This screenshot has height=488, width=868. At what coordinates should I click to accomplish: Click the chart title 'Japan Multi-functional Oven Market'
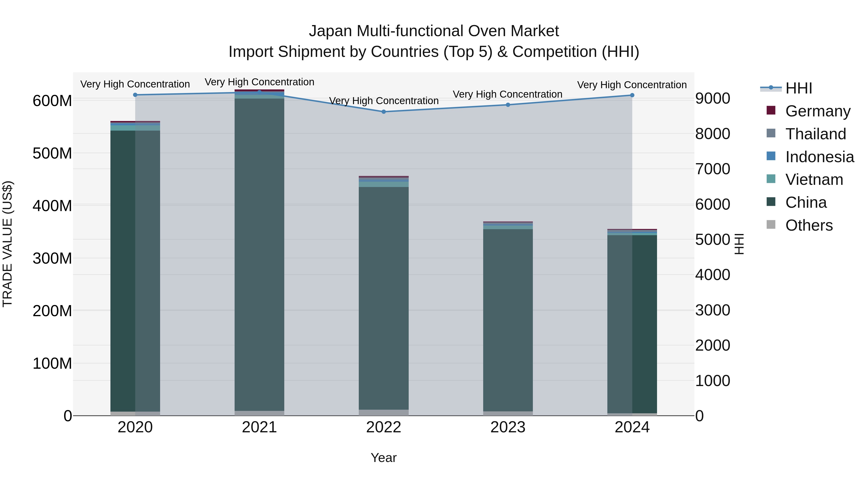point(434,31)
